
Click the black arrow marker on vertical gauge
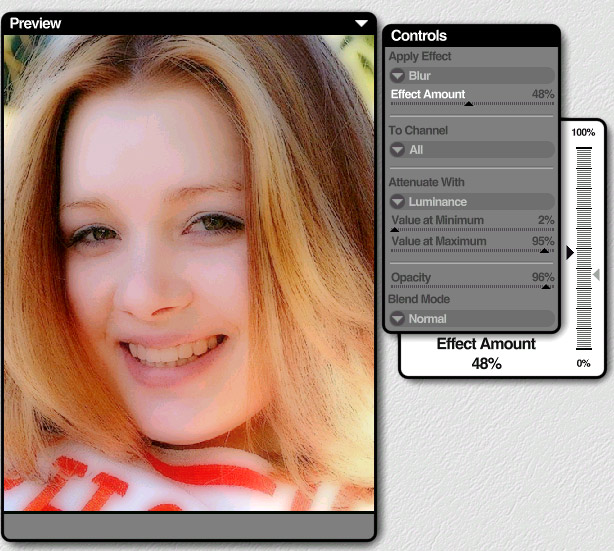[x=570, y=253]
